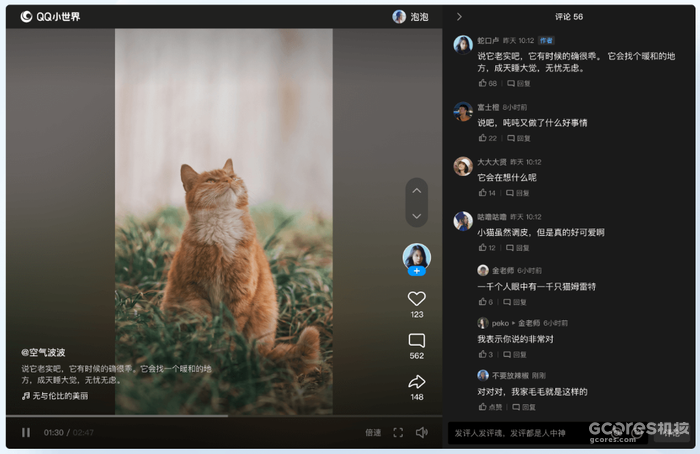Click comment 我表示你说的非常对
This screenshot has width=700, height=454.
(x=515, y=339)
